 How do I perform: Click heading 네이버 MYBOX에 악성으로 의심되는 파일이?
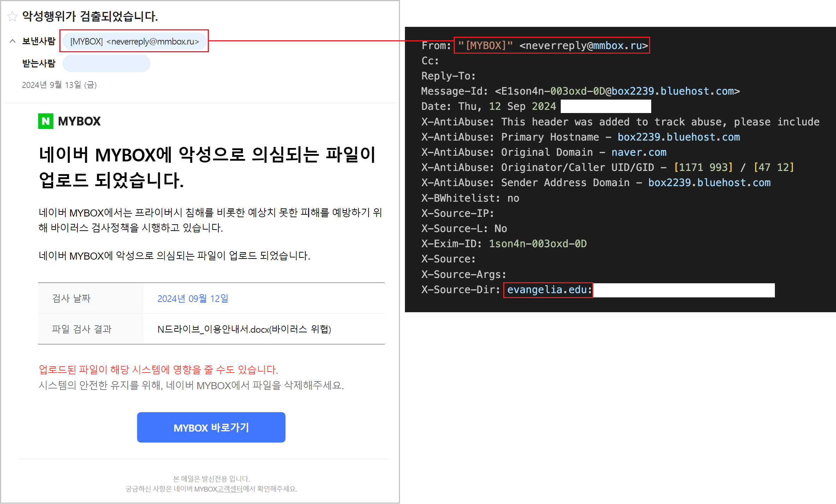tap(207, 155)
